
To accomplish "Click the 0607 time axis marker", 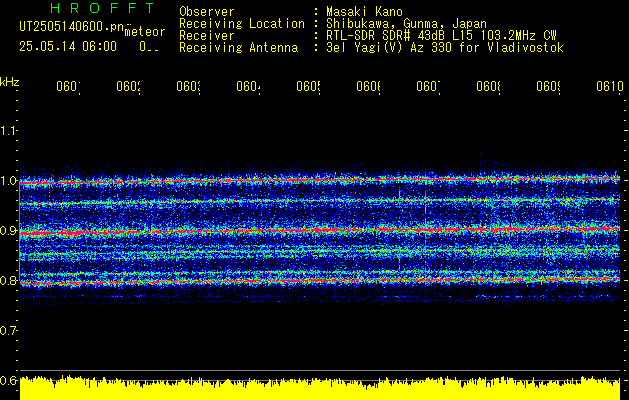I will 428,86.
